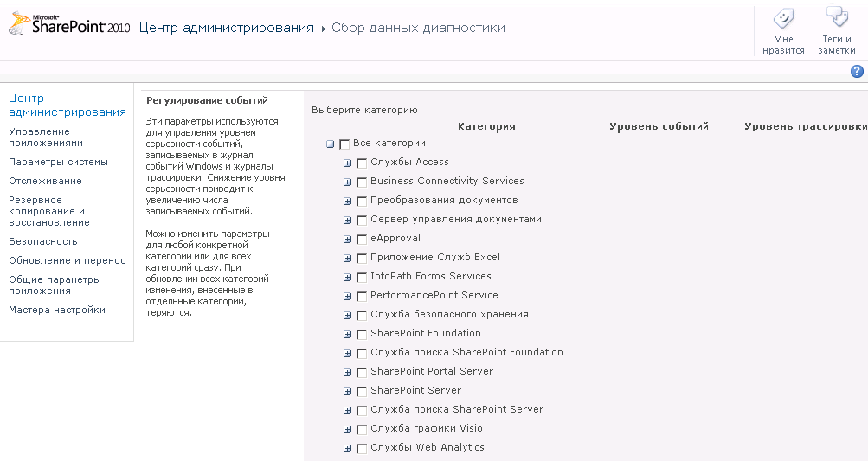Click 'Сбор данных диагностики' page title

click(x=418, y=28)
